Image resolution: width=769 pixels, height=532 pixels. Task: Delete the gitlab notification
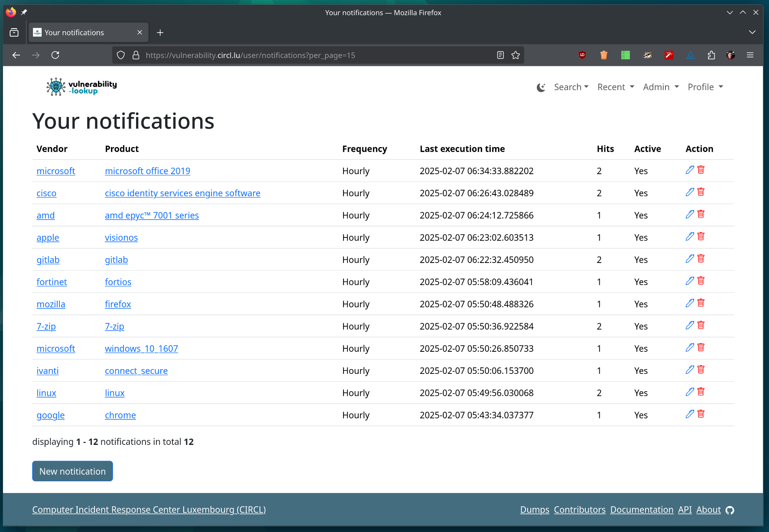701,259
